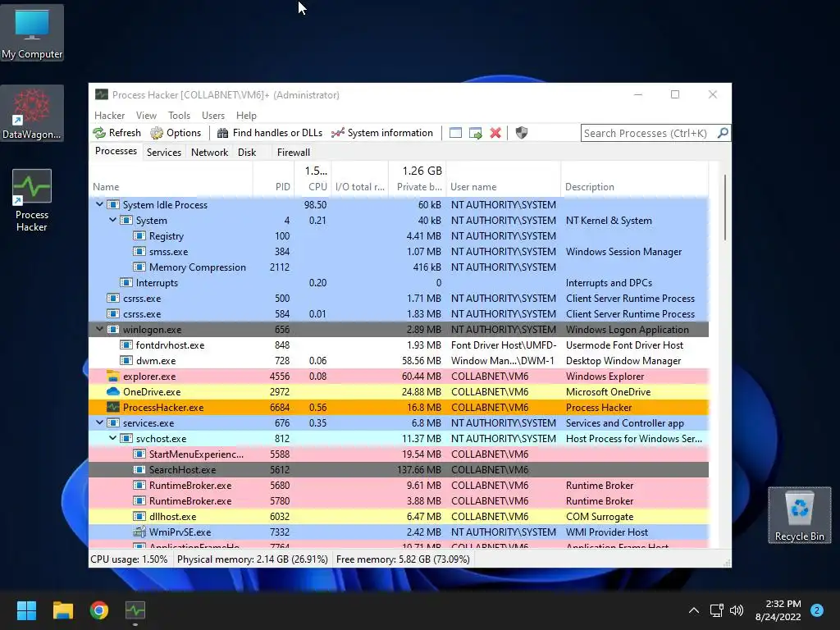Open the My Computer desktop icon
The image size is (840, 630).
click(x=32, y=33)
